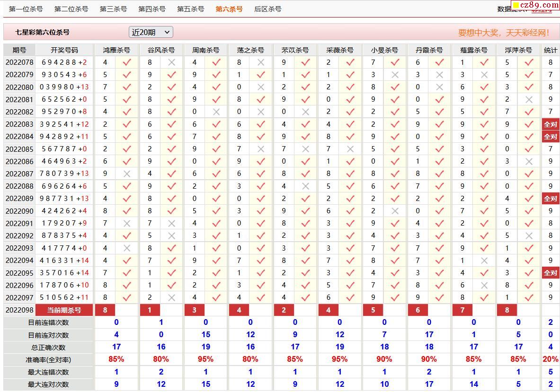Screen dimensions: 560x392
Task: Click the 准确率(全对率) row label
Action: tap(48, 359)
